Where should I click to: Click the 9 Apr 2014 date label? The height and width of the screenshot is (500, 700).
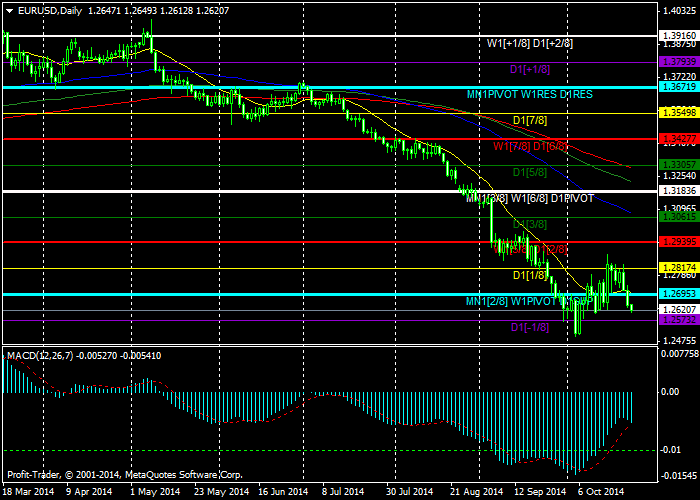coord(90,492)
